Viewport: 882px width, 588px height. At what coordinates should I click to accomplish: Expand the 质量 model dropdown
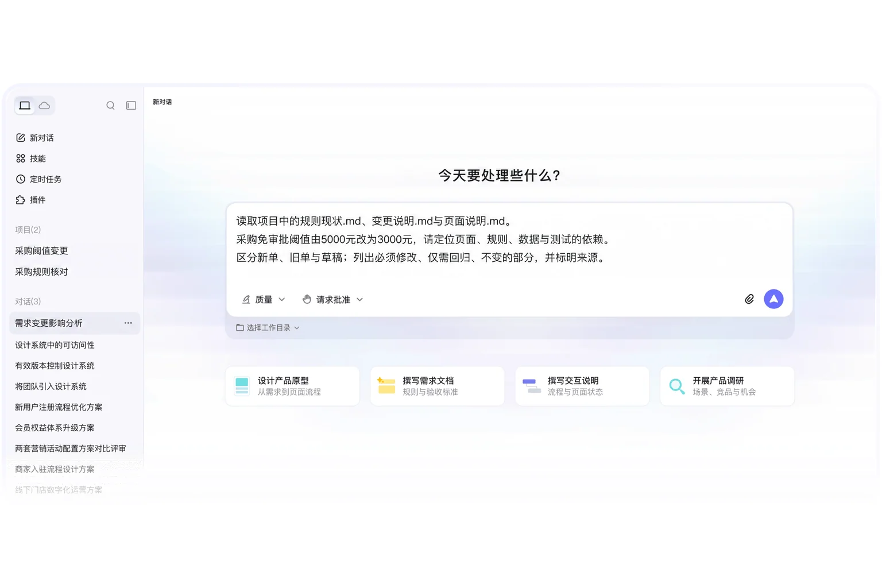pos(263,299)
